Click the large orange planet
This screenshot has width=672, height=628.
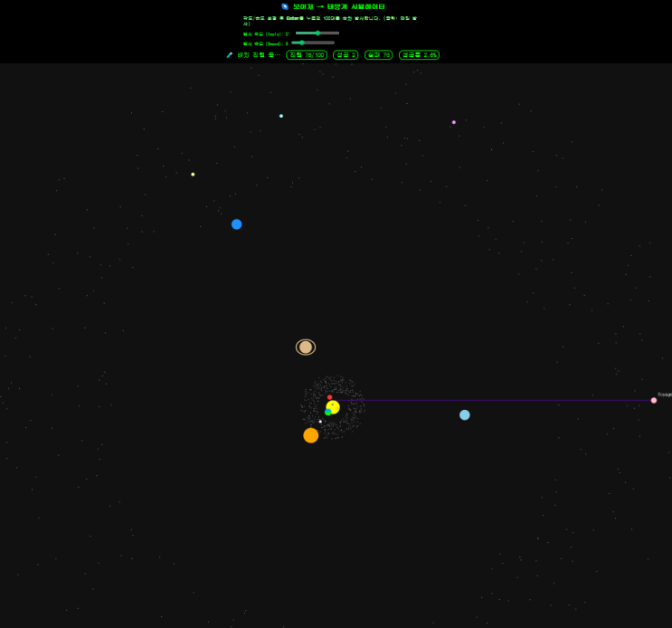[311, 435]
